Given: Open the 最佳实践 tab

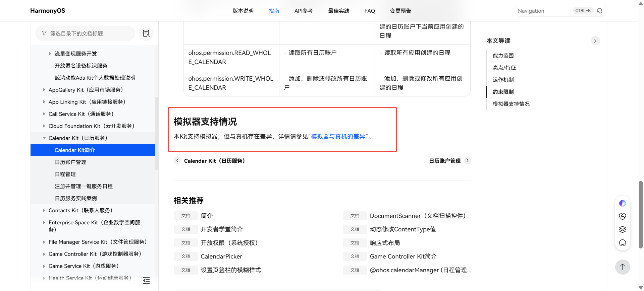Looking at the screenshot, I should point(338,11).
